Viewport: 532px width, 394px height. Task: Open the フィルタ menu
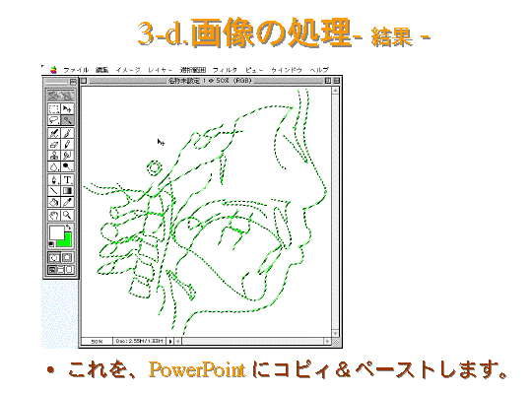225,70
